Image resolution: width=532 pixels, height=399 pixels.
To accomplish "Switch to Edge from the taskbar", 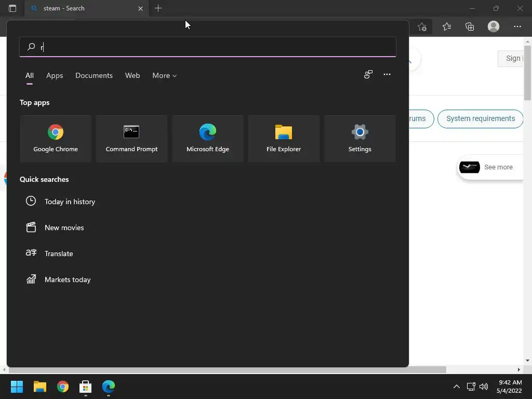I will (109, 387).
